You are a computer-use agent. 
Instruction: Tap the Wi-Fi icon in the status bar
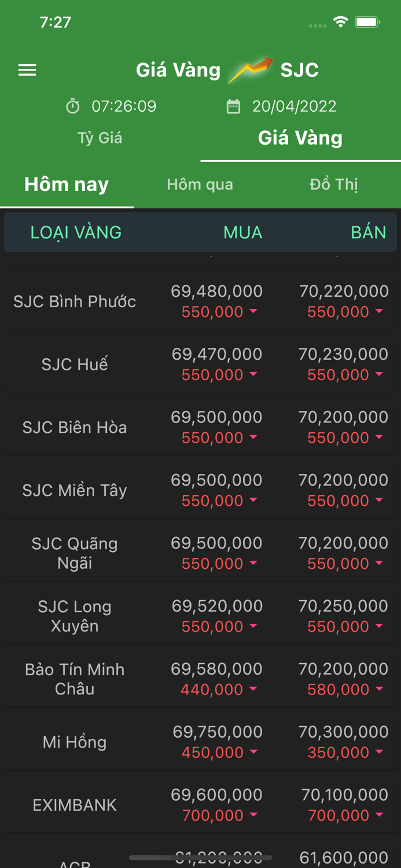340,20
